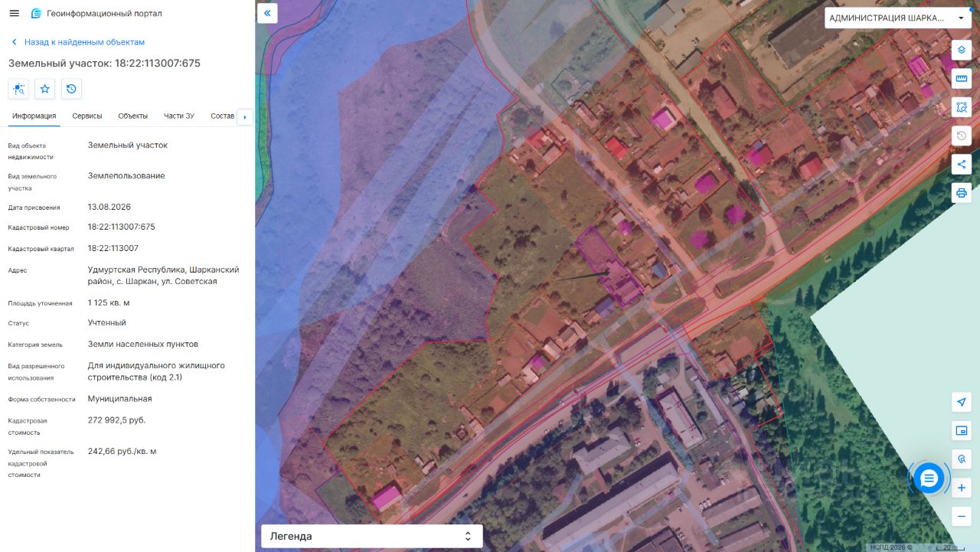Share the current map view
The width and height of the screenshot is (980, 552).
(962, 164)
